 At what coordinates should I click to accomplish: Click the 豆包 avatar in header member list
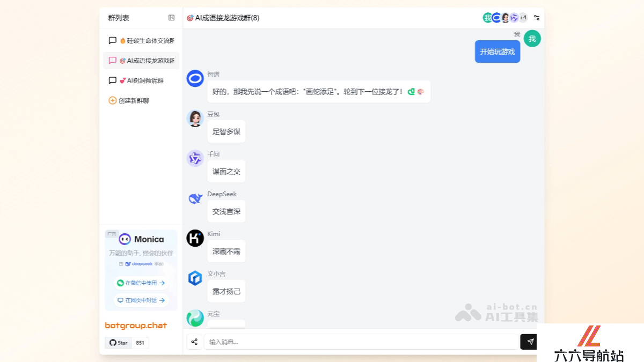(505, 18)
